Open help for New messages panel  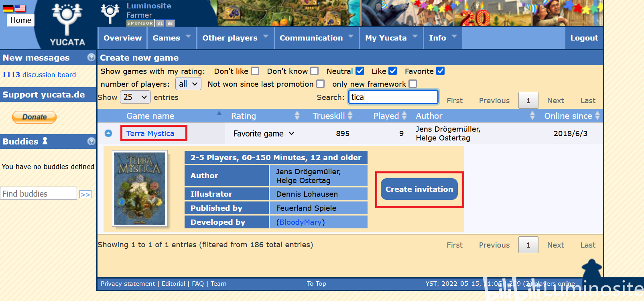point(91,57)
